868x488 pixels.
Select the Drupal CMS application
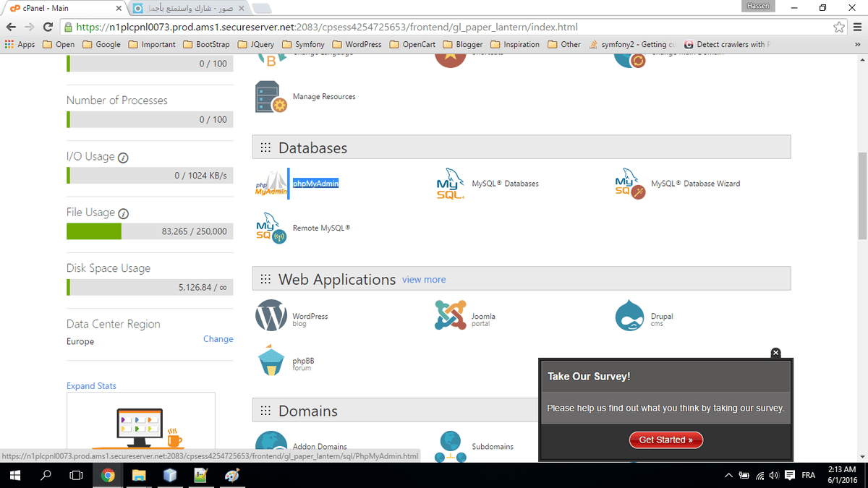[663, 315]
